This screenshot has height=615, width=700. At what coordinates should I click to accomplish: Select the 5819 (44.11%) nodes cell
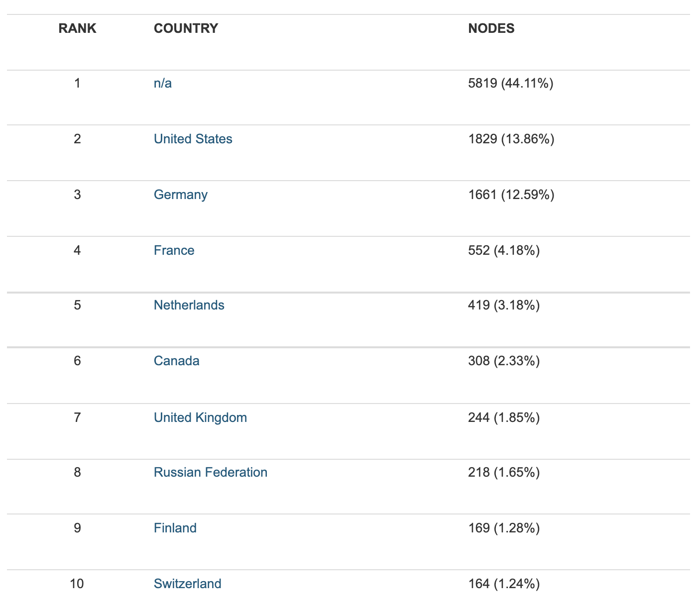[511, 83]
